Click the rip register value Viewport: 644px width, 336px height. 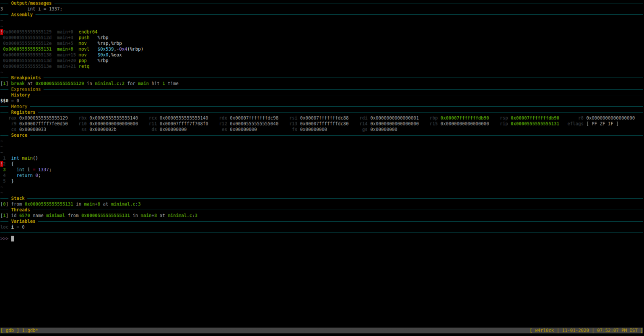click(x=535, y=124)
